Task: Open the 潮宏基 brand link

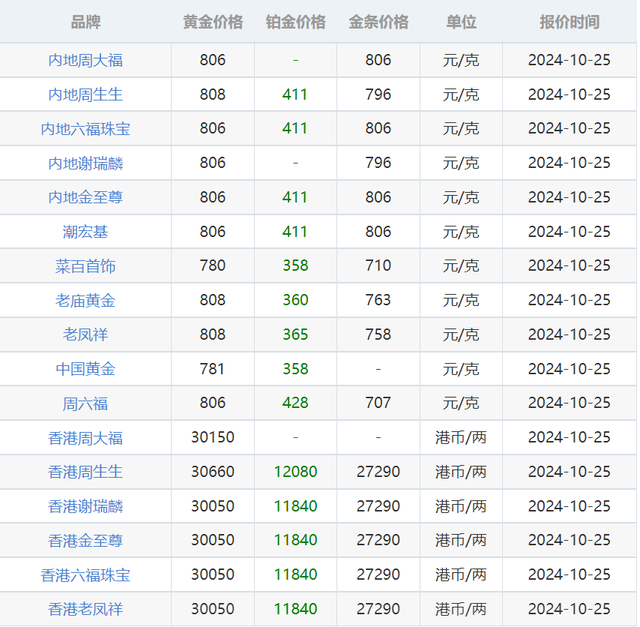Action: click(85, 232)
